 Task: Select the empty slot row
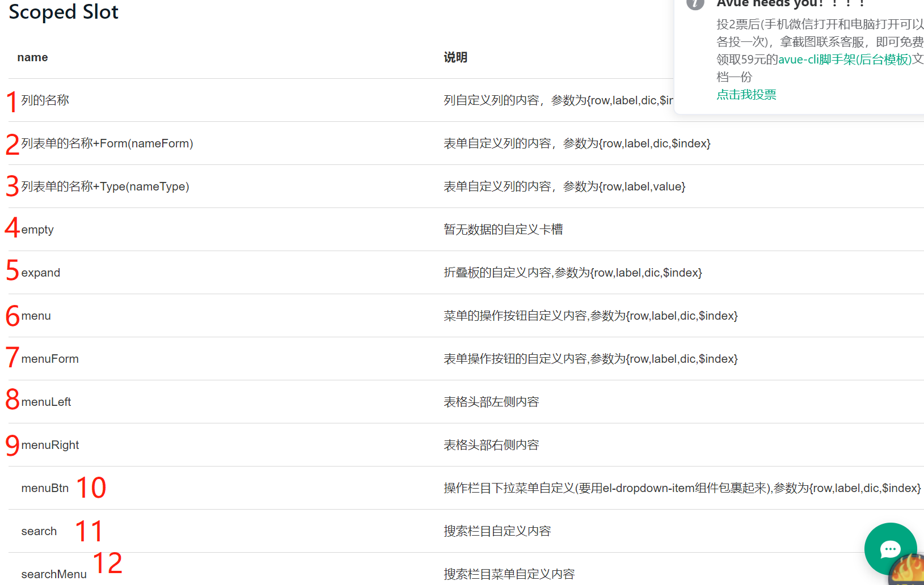pyautogui.click(x=37, y=230)
